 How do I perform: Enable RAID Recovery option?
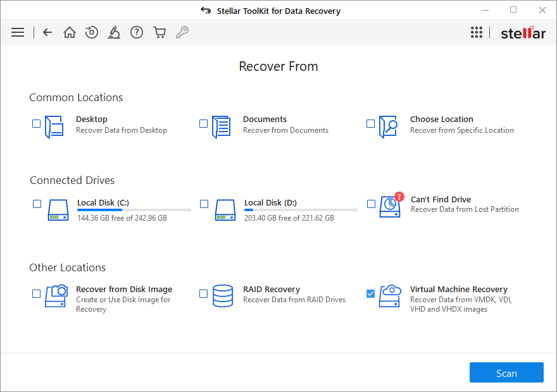(203, 293)
